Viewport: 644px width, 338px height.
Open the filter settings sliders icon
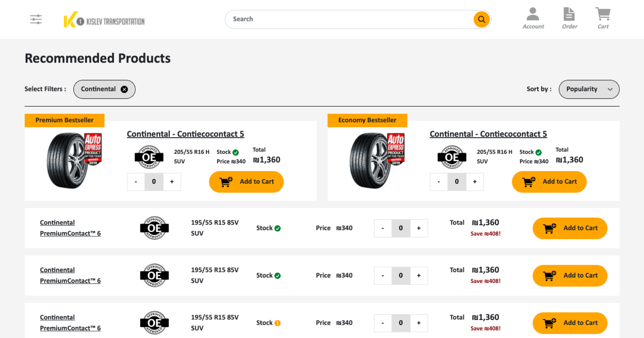(36, 19)
